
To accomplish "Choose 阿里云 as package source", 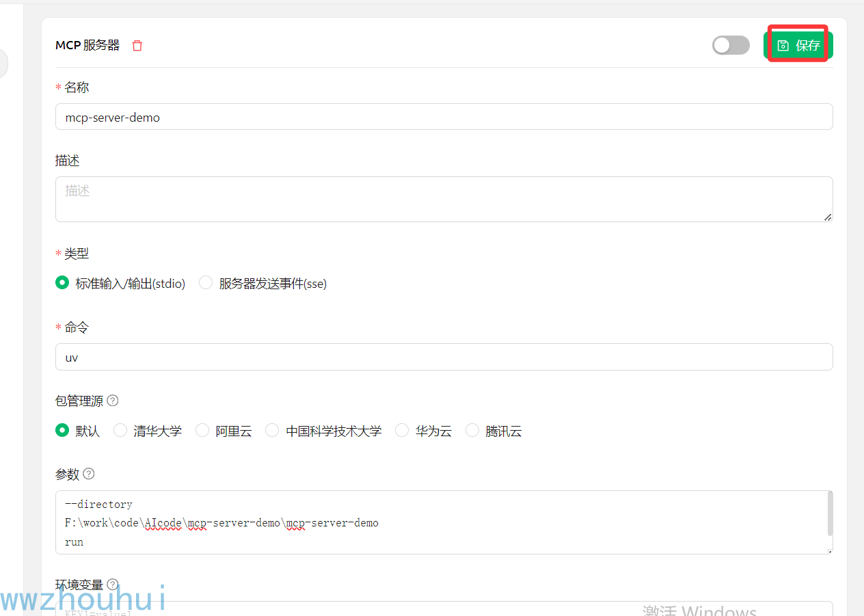I will [202, 429].
